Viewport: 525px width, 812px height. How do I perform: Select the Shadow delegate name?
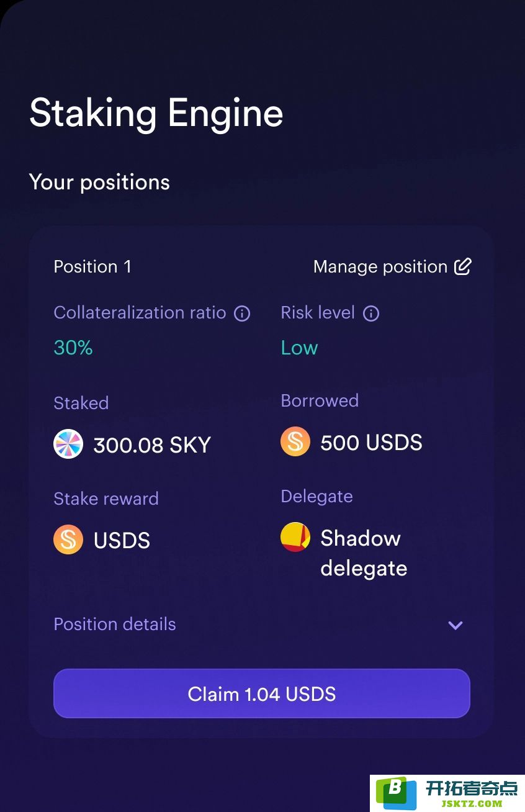tap(364, 553)
